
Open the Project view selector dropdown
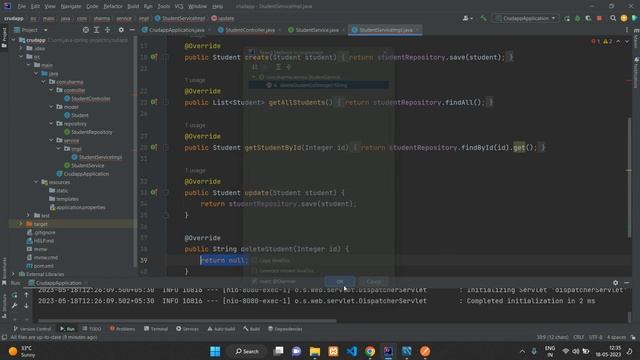coord(31,30)
